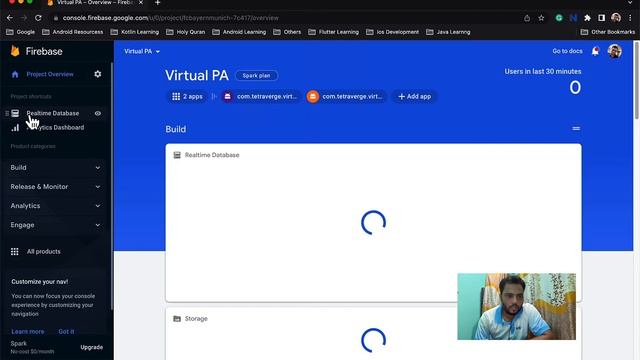Open the Storage card title
640x360 pixels.
pos(196,318)
